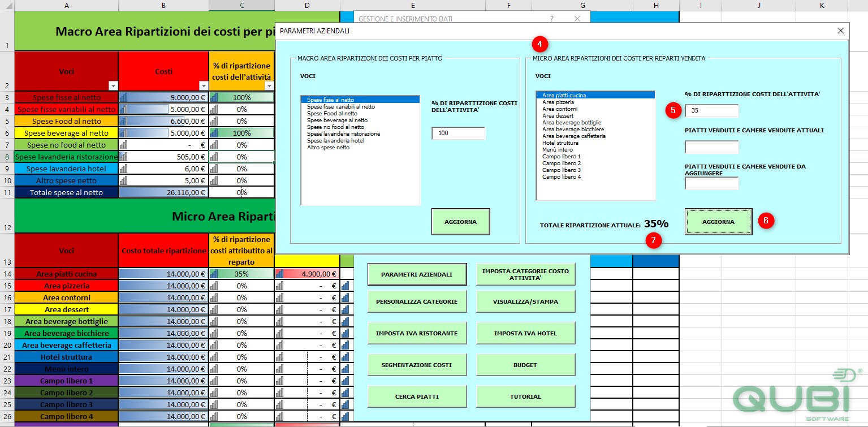This screenshot has height=427, width=868.
Task: Select column B header
Action: pos(163,5)
